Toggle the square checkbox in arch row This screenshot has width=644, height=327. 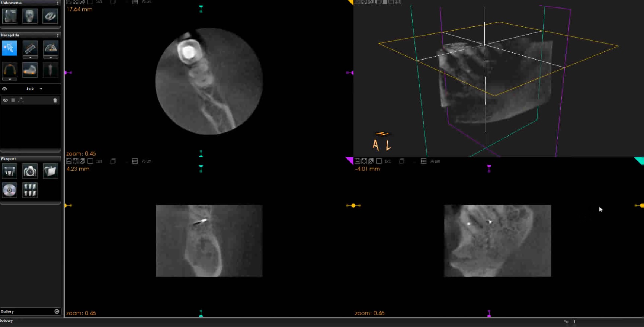tap(13, 100)
